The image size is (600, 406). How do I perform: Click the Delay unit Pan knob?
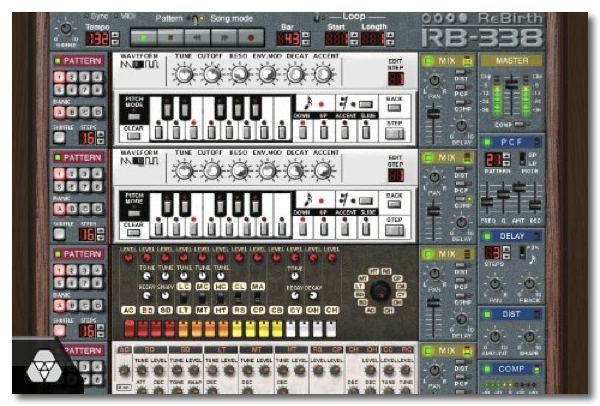pyautogui.click(x=495, y=284)
